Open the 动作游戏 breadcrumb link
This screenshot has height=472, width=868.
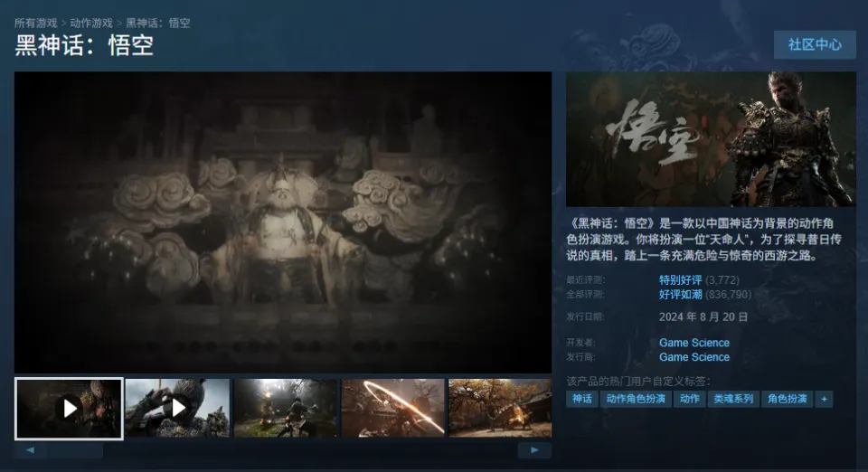(x=91, y=24)
